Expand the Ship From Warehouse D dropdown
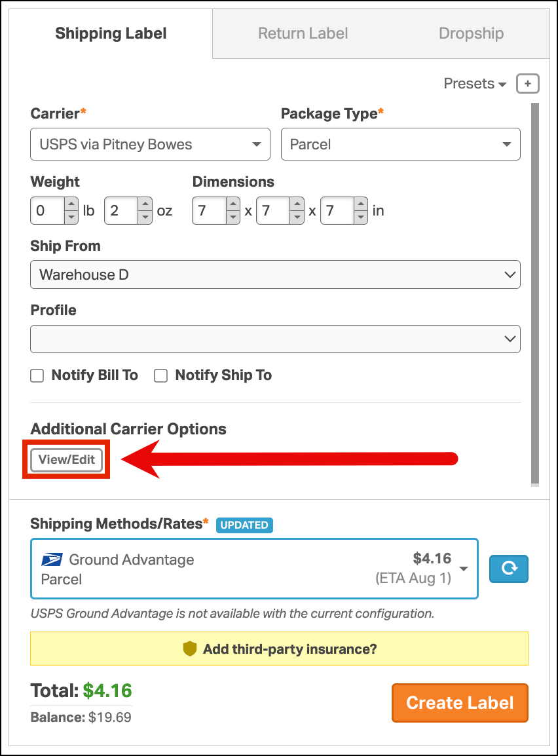The height and width of the screenshot is (756, 558). tap(275, 275)
